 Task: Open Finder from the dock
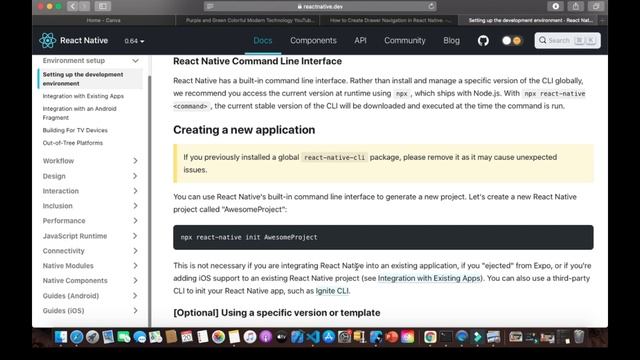[x=61, y=337]
